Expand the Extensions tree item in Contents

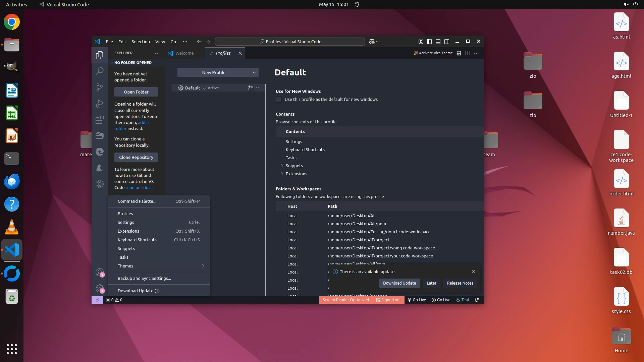click(x=282, y=174)
